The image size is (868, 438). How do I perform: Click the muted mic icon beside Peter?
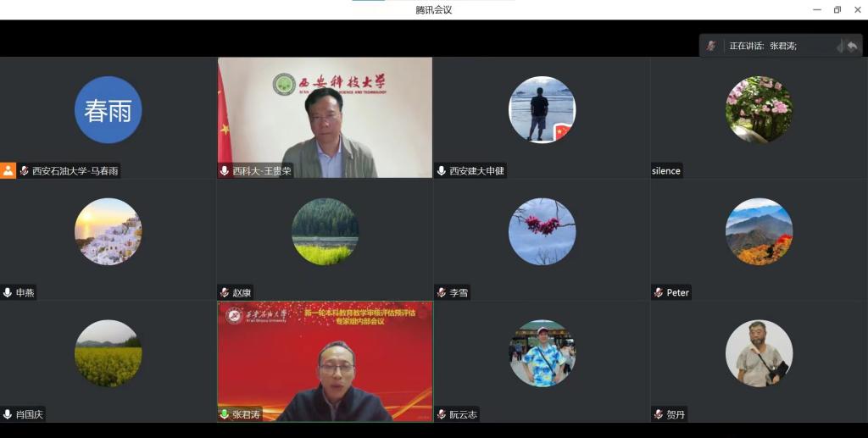click(x=659, y=292)
